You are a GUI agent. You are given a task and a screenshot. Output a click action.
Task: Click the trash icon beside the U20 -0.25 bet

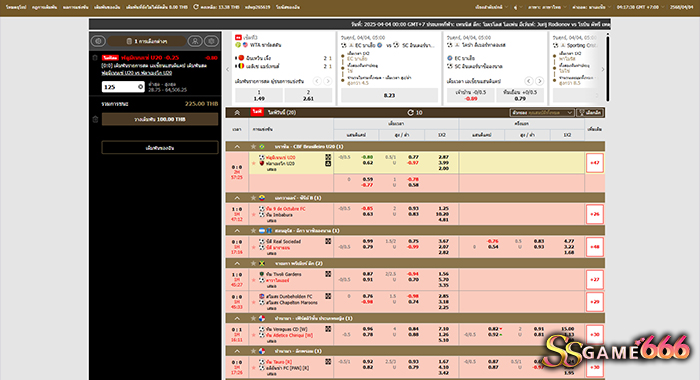[x=95, y=58]
